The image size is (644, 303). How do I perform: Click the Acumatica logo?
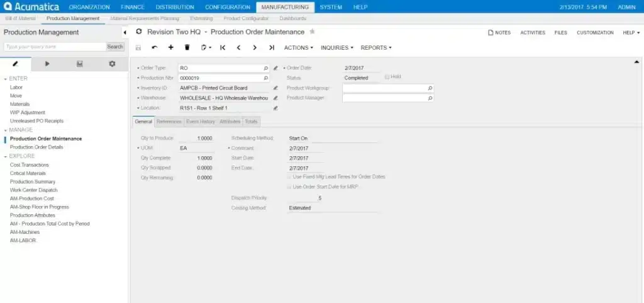31,6
